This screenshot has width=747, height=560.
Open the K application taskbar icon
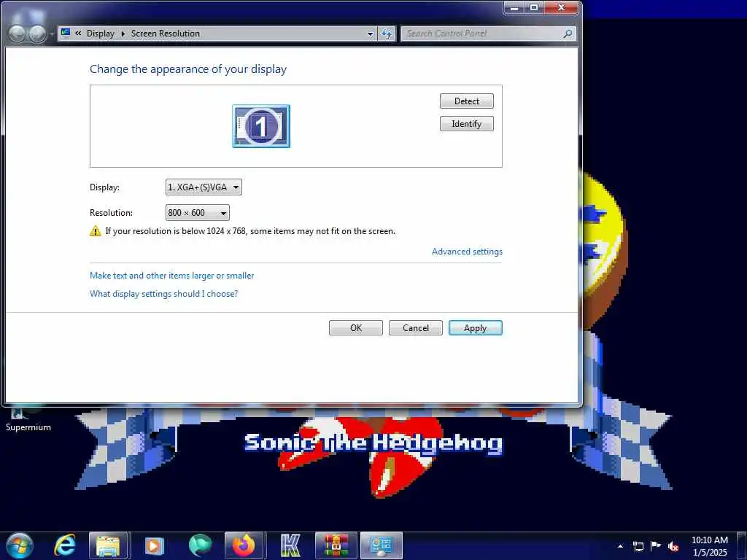point(290,545)
